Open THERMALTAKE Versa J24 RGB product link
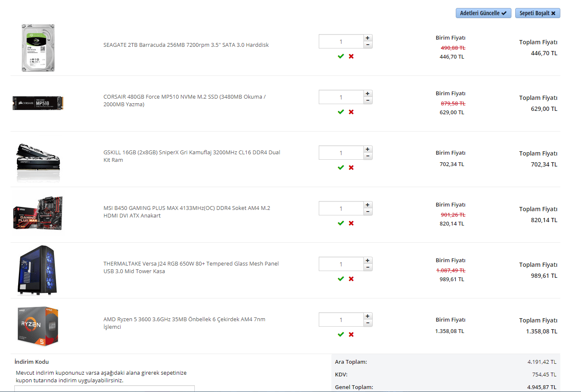The height and width of the screenshot is (392, 581). tap(191, 267)
